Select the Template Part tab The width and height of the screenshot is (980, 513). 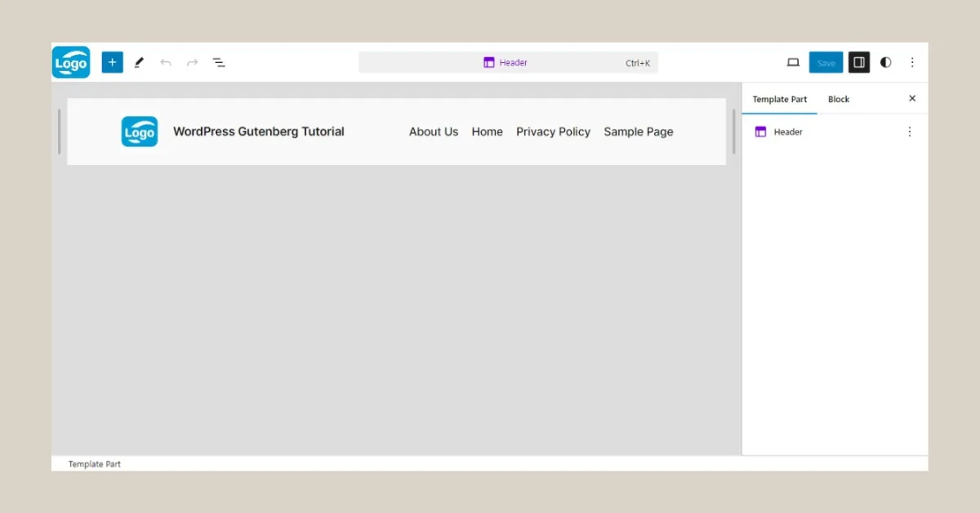[x=779, y=99]
